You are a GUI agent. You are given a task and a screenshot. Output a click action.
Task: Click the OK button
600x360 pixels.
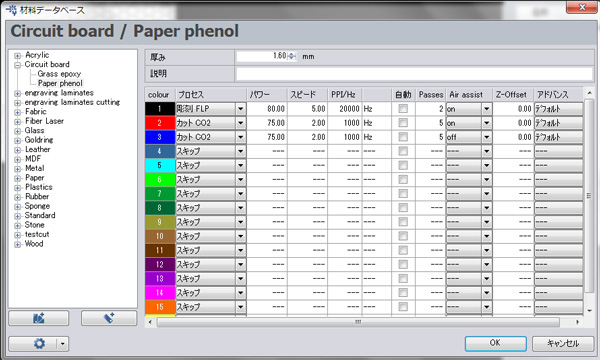point(496,343)
